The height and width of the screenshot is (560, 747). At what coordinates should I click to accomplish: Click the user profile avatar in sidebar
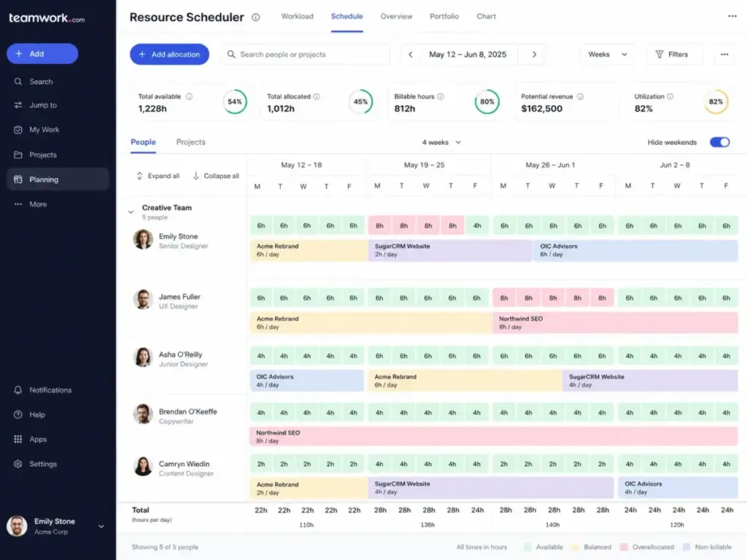(x=18, y=526)
